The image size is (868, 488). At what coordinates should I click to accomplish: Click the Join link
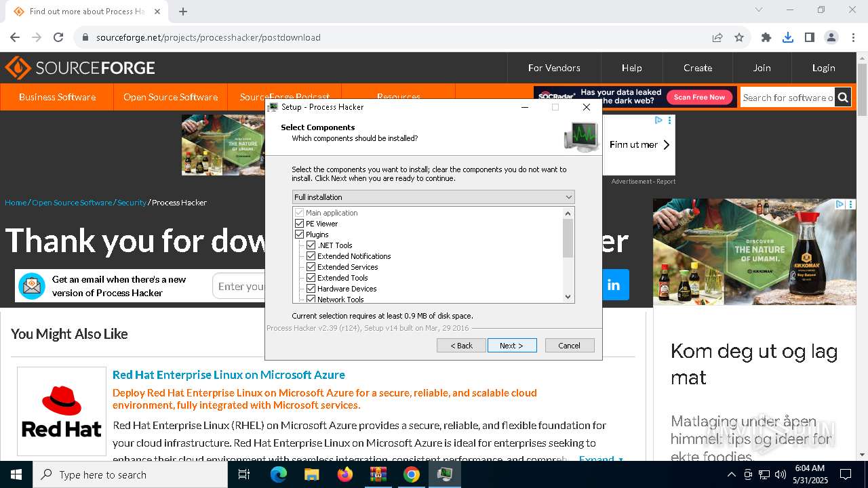click(x=762, y=68)
